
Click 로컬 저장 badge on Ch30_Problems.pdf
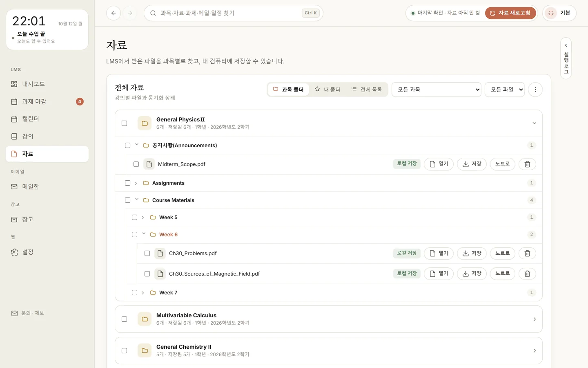coord(407,253)
